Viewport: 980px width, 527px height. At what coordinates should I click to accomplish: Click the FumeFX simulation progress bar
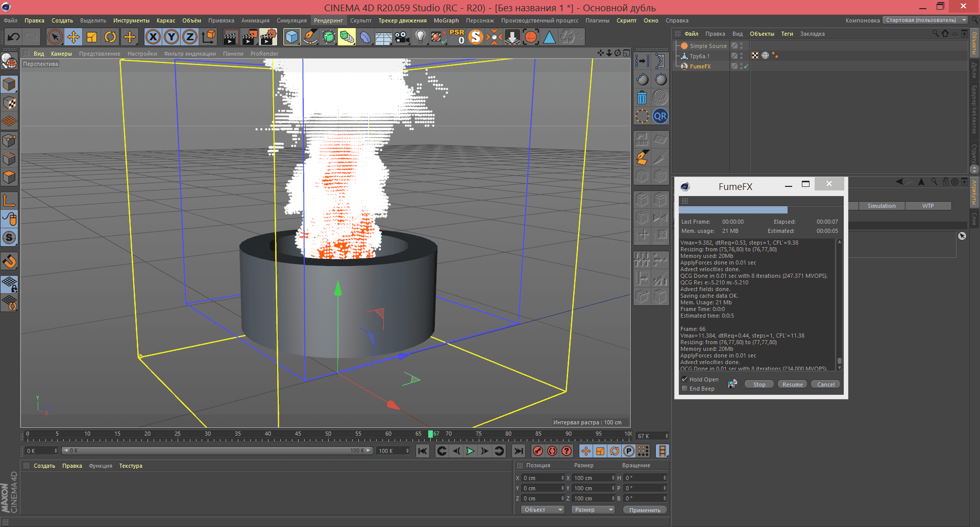[x=761, y=210]
